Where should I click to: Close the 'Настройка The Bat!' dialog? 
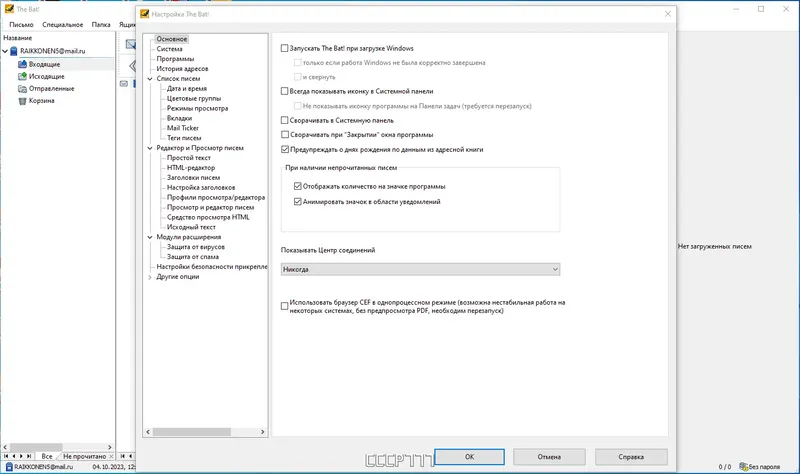668,14
